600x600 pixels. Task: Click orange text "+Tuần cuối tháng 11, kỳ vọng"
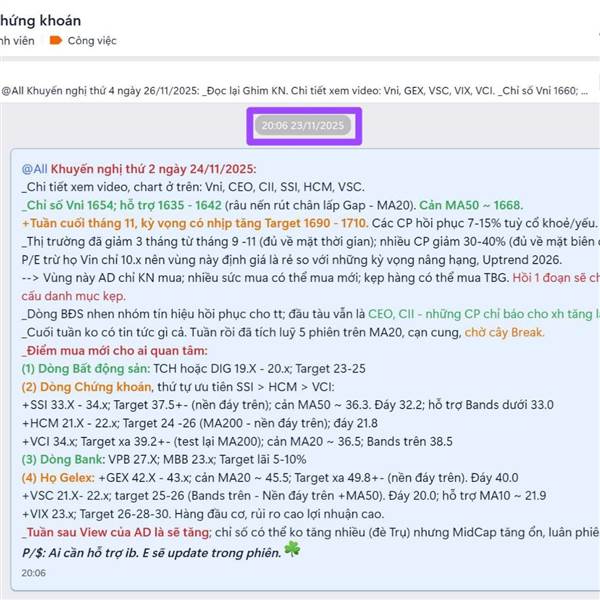click(x=195, y=223)
